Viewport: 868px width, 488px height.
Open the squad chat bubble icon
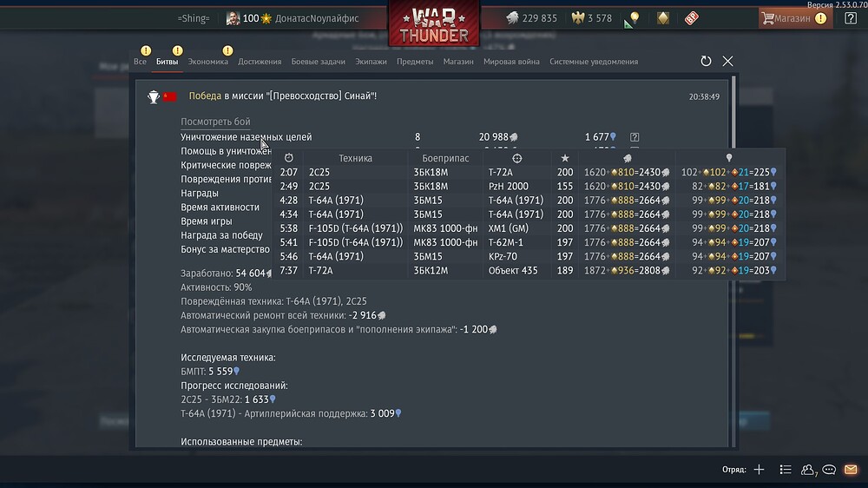[x=829, y=470]
